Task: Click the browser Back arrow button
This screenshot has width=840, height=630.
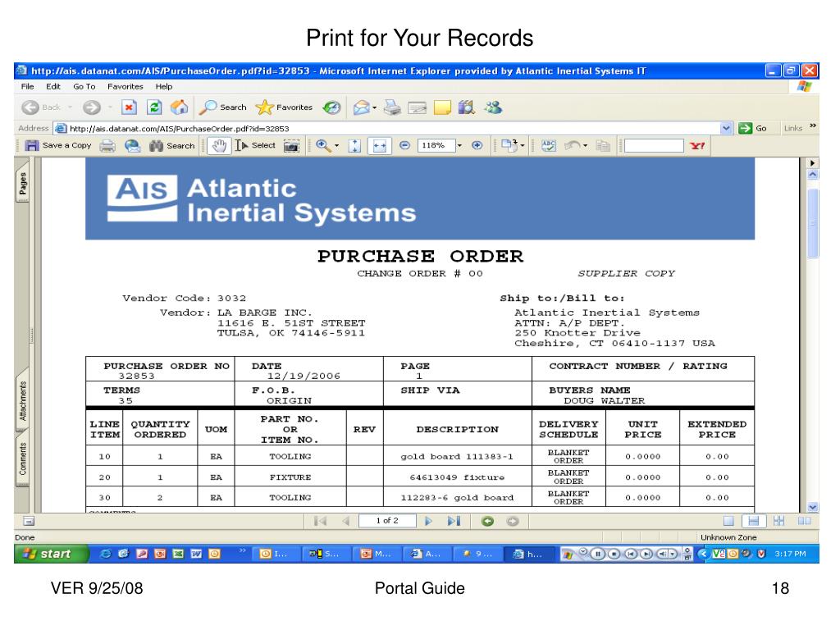Action: tap(30, 107)
